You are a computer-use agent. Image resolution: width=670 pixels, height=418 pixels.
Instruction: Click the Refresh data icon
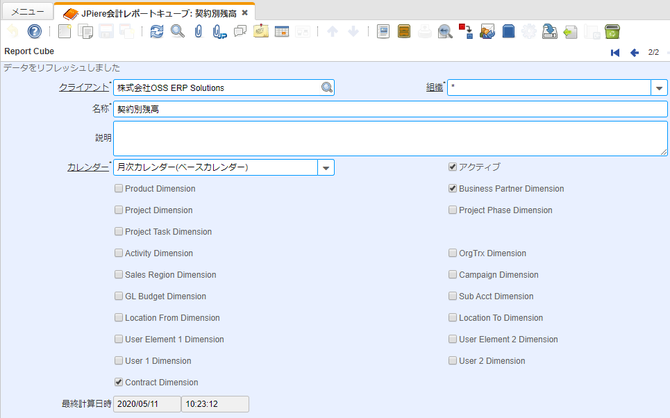tap(157, 31)
